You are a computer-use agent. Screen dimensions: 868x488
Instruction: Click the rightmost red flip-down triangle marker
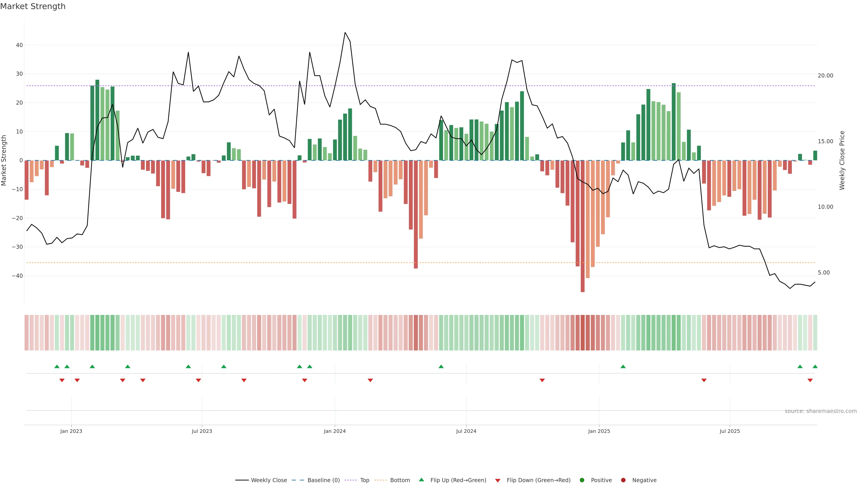(x=810, y=380)
